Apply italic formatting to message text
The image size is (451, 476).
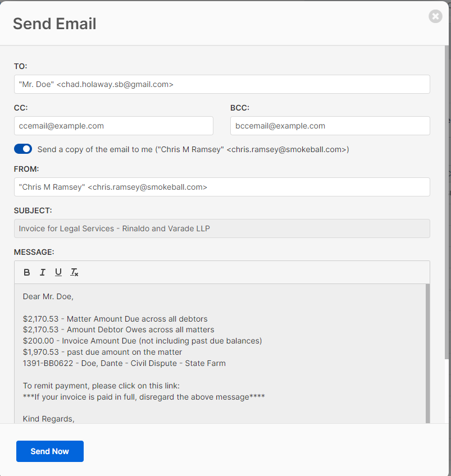click(43, 272)
